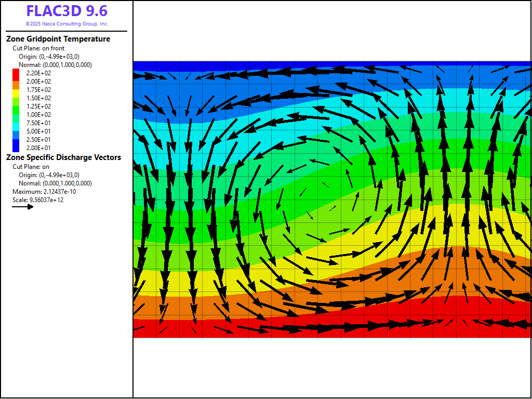
Task: Click the 7.50E+01 legend value label
Action: [x=38, y=123]
